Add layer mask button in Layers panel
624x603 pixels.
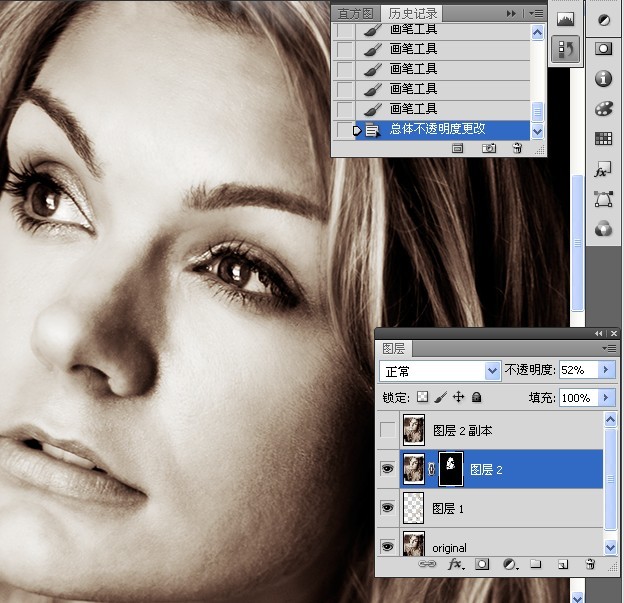tap(482, 564)
